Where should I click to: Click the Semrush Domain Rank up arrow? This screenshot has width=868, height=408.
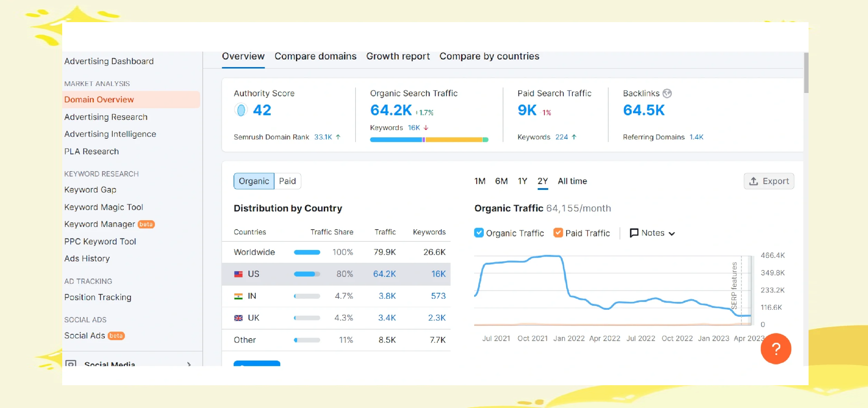[x=338, y=137]
